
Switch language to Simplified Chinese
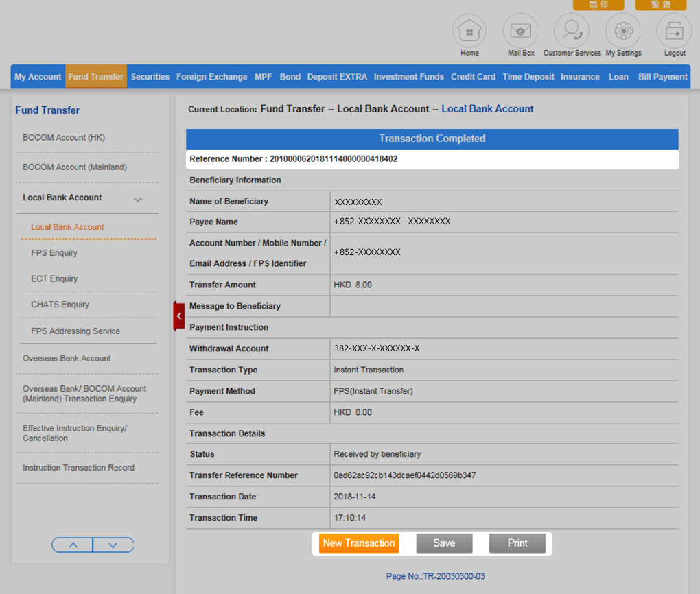click(x=598, y=5)
